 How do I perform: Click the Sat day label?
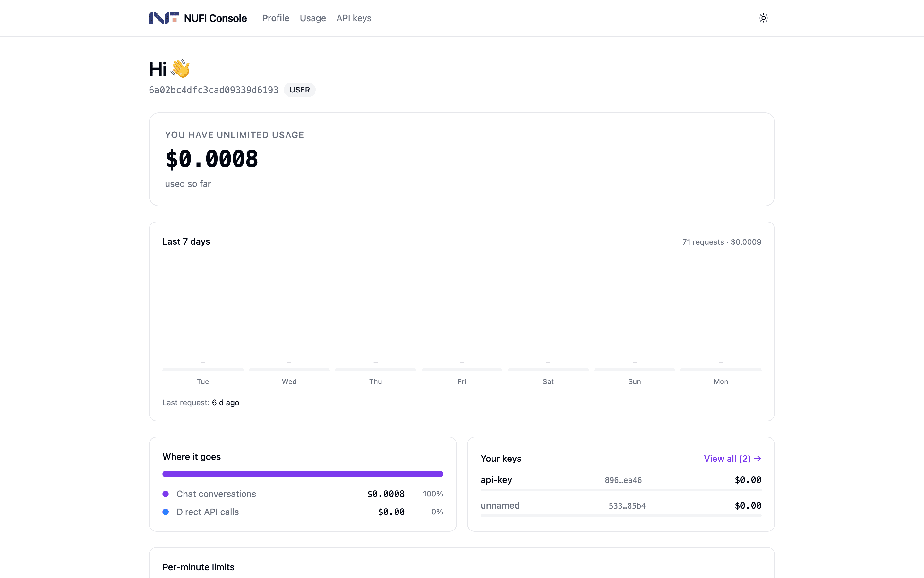pyautogui.click(x=548, y=381)
